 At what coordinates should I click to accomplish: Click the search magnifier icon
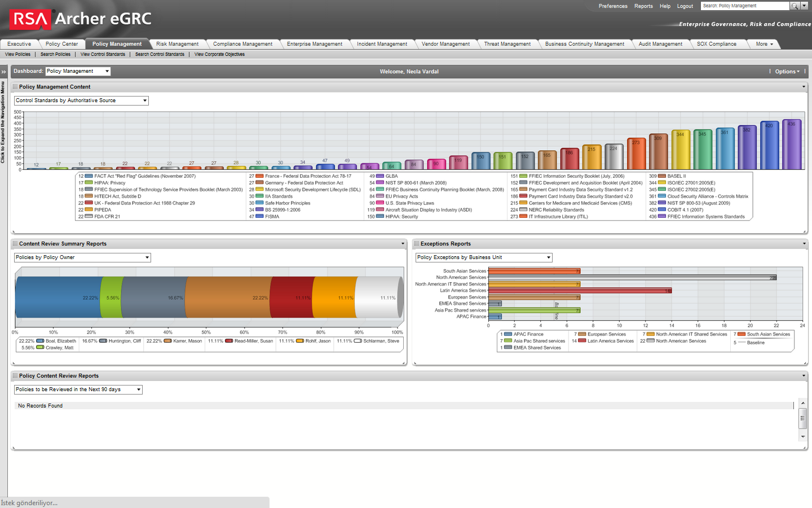pyautogui.click(x=795, y=6)
